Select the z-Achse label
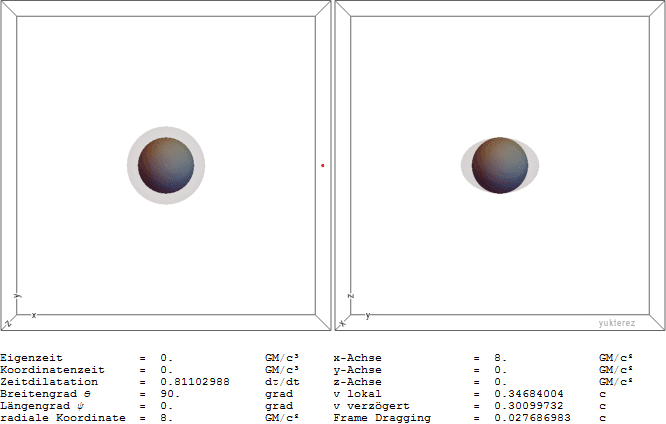The image size is (666, 424). pos(357,381)
